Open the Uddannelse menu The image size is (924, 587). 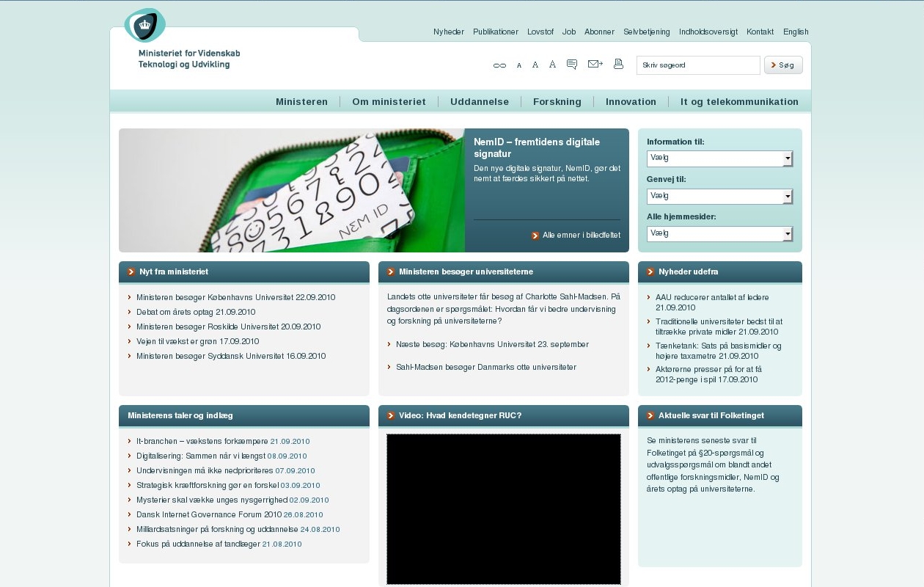480,102
